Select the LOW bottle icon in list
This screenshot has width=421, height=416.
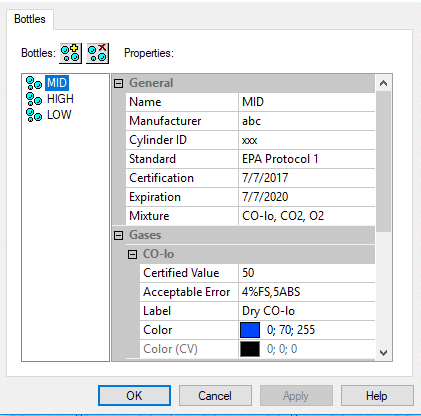coord(34,115)
